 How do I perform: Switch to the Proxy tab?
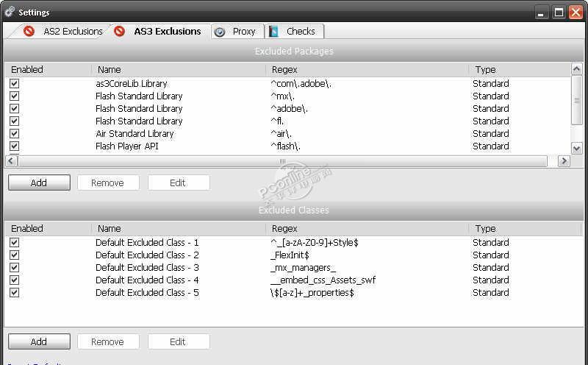point(237,32)
